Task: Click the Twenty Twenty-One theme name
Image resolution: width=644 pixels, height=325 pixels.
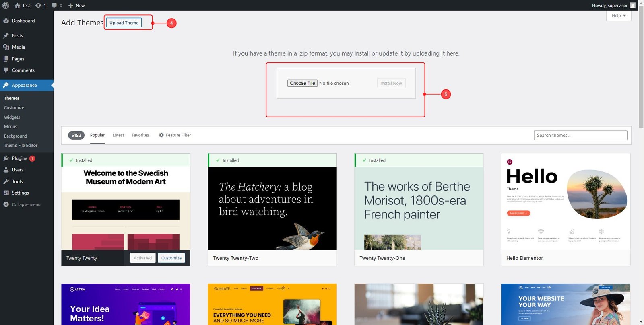Action: tap(382, 258)
